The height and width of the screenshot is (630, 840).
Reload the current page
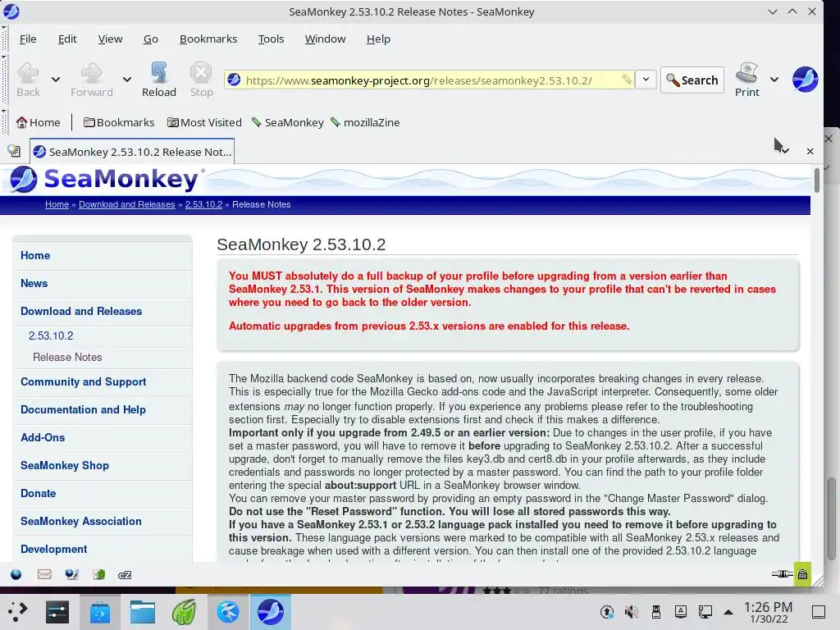pos(158,80)
